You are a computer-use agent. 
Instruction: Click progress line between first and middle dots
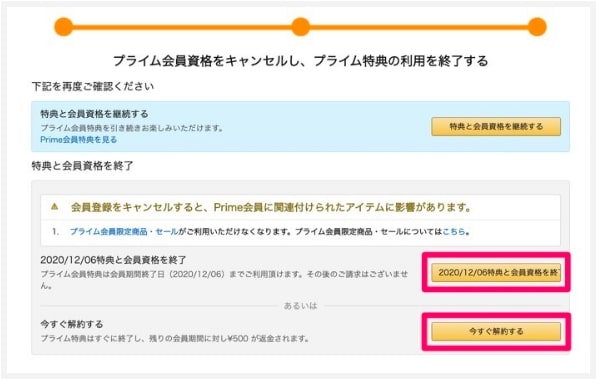tap(182, 27)
